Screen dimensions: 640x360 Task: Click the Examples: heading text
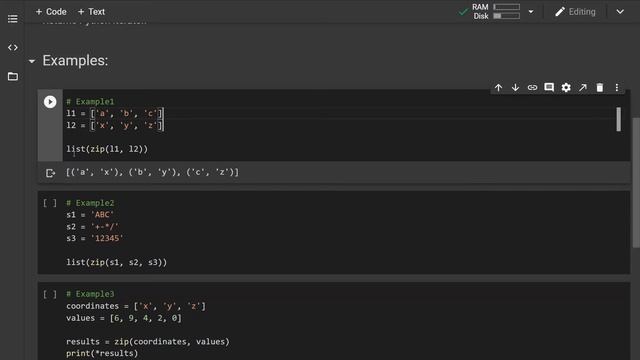[x=75, y=60]
